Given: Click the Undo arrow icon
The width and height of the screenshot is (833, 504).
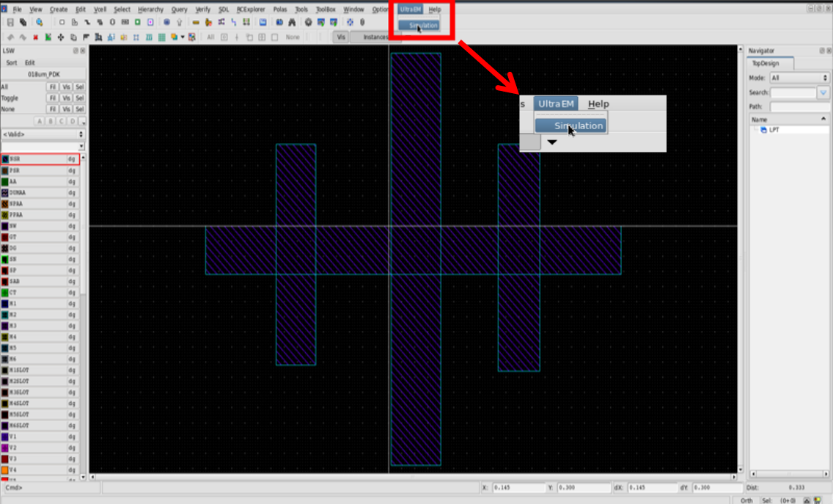Looking at the screenshot, I should [9, 37].
